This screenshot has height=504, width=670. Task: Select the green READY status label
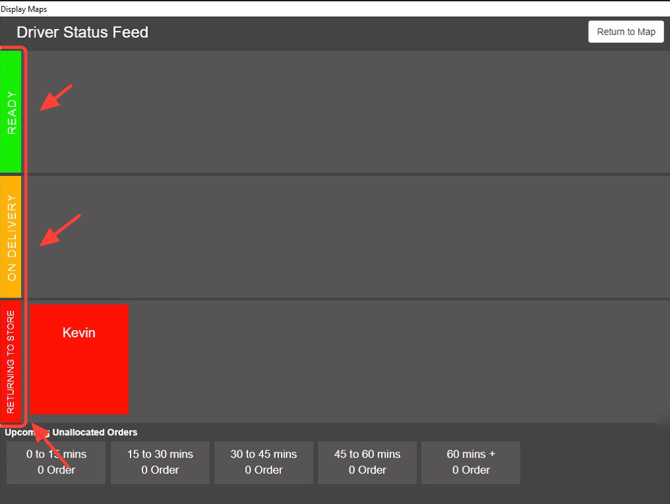coord(11,112)
